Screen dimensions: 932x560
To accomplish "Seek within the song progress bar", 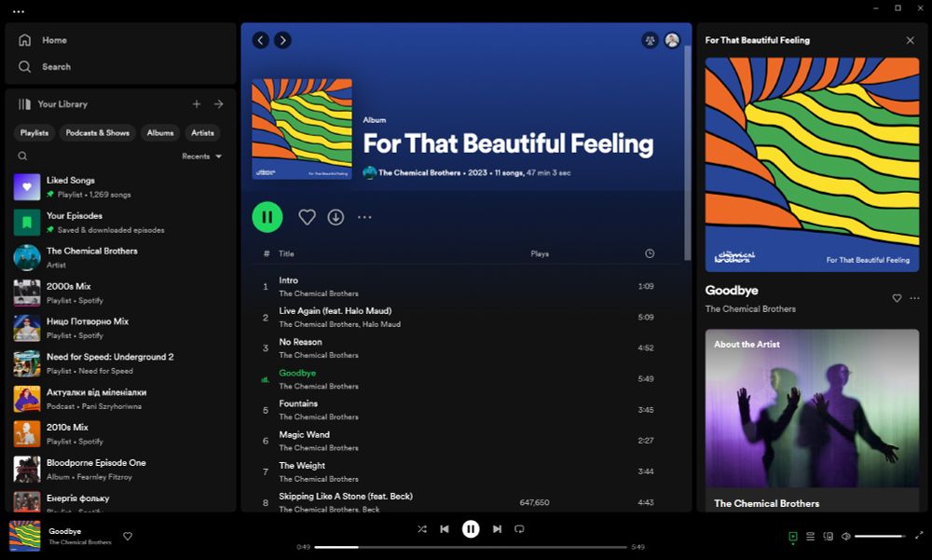I will 471,547.
